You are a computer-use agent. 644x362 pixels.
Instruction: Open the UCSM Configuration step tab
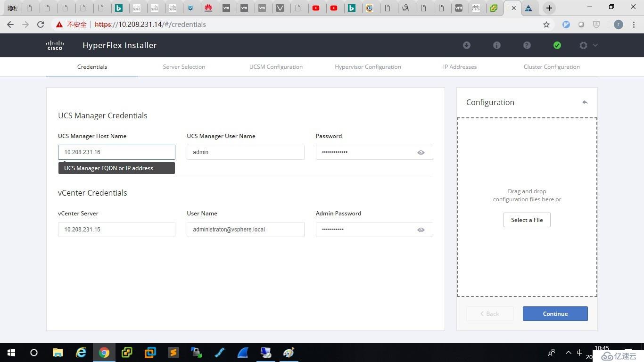click(x=276, y=67)
